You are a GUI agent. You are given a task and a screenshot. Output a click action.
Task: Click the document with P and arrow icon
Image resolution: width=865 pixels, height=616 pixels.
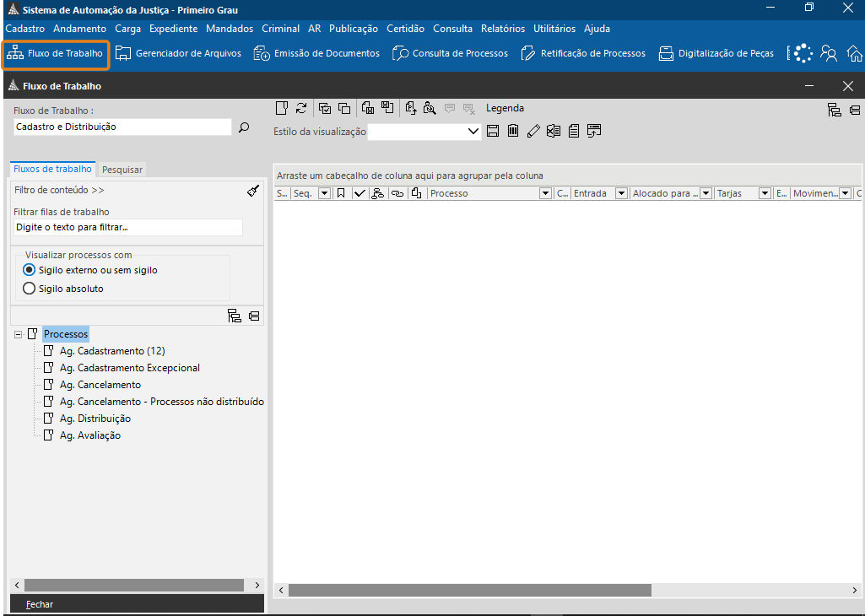[x=410, y=108]
